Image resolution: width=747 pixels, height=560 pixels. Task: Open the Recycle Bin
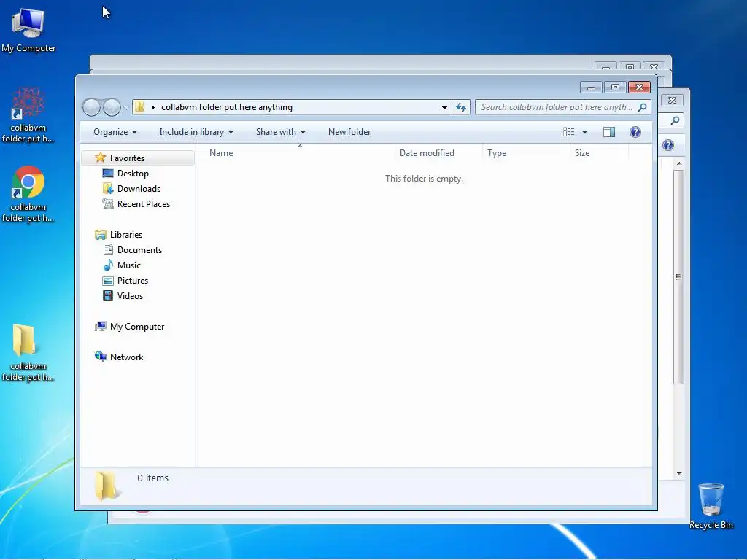(x=711, y=506)
